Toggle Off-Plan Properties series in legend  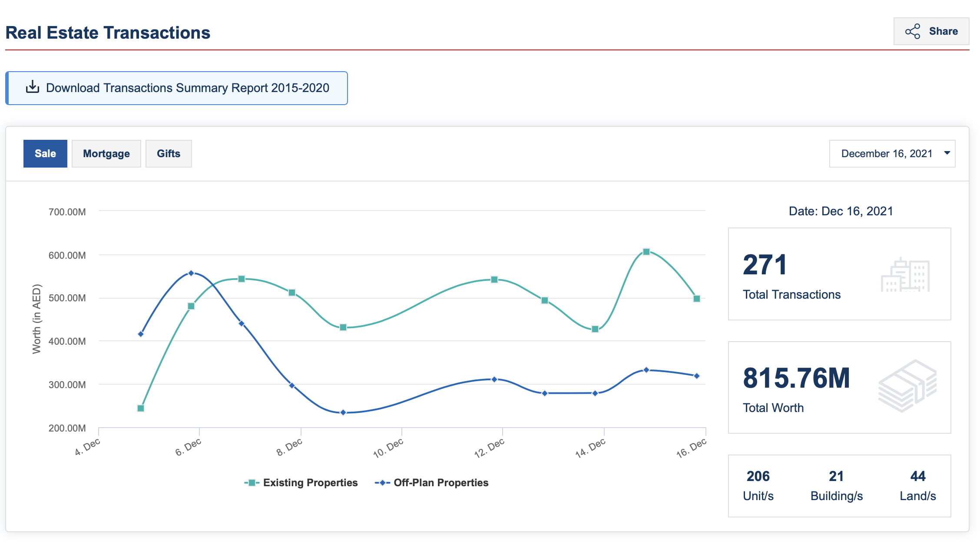tap(432, 483)
